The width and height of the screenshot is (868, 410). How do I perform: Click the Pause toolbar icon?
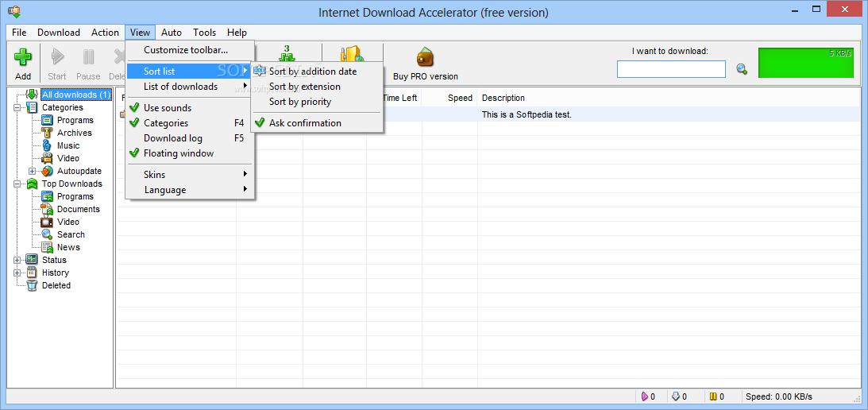click(88, 57)
